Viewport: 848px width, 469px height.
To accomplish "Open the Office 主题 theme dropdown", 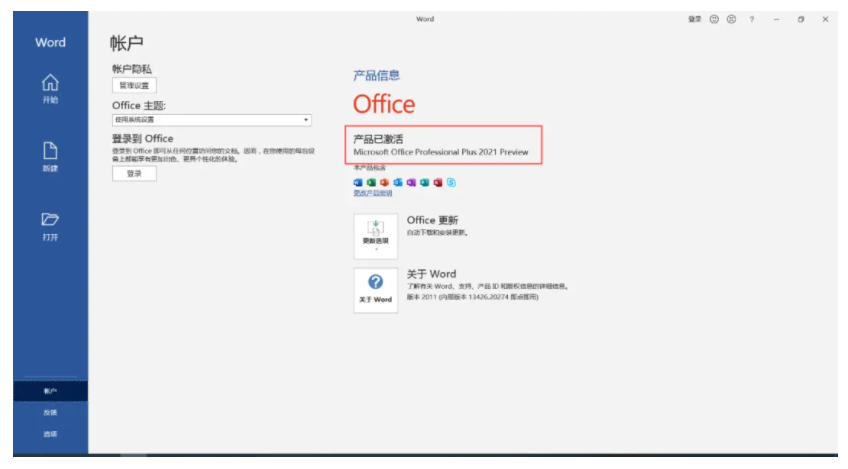I will pyautogui.click(x=211, y=120).
